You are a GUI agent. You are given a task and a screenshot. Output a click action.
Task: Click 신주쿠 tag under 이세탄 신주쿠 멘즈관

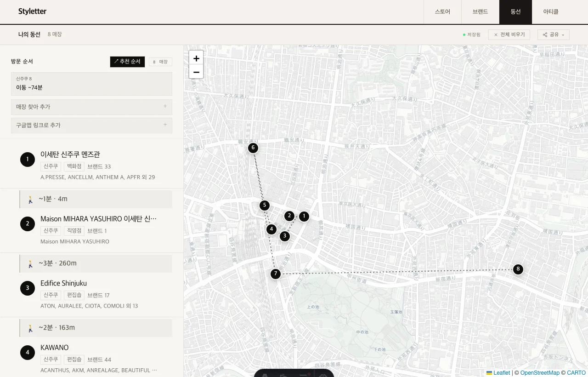click(x=51, y=166)
